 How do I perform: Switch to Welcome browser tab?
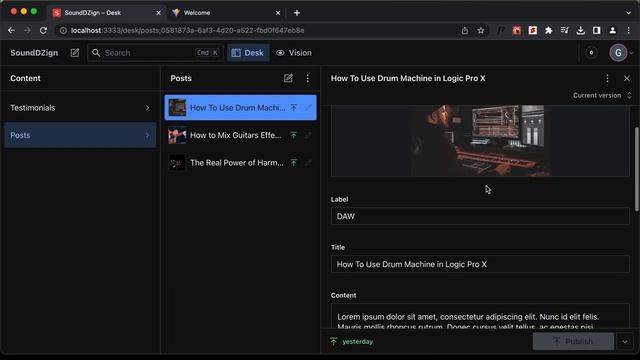[x=227, y=13]
